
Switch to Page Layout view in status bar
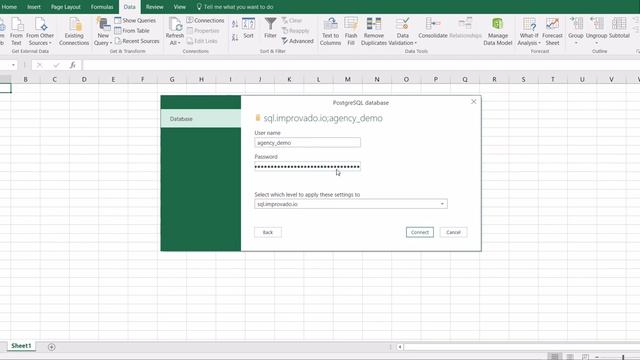pos(570,357)
